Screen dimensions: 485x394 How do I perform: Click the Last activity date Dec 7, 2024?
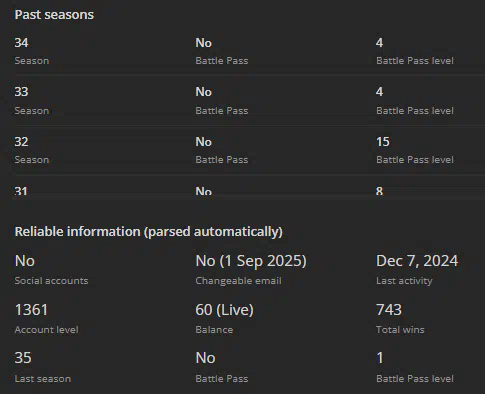click(417, 261)
